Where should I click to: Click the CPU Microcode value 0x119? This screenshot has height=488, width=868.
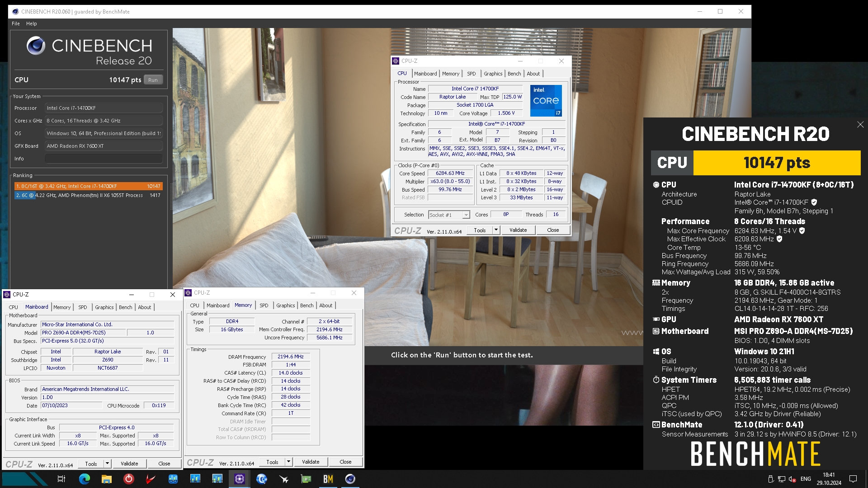pos(159,406)
